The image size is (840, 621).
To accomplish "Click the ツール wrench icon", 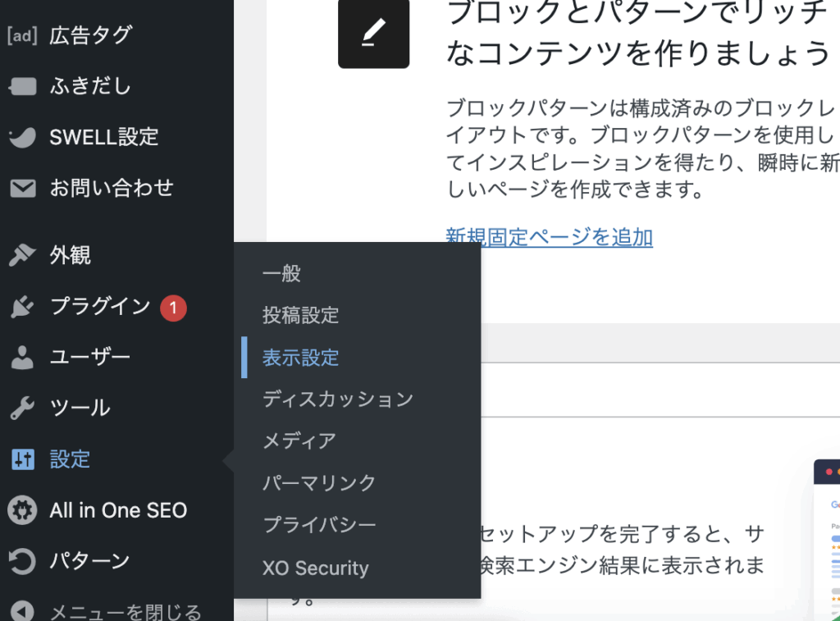I will 22,409.
